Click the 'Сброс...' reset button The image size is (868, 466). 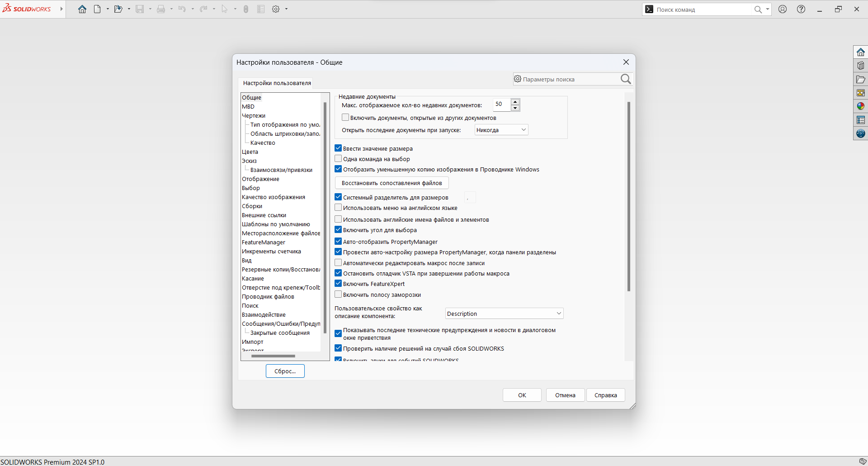pyautogui.click(x=285, y=371)
